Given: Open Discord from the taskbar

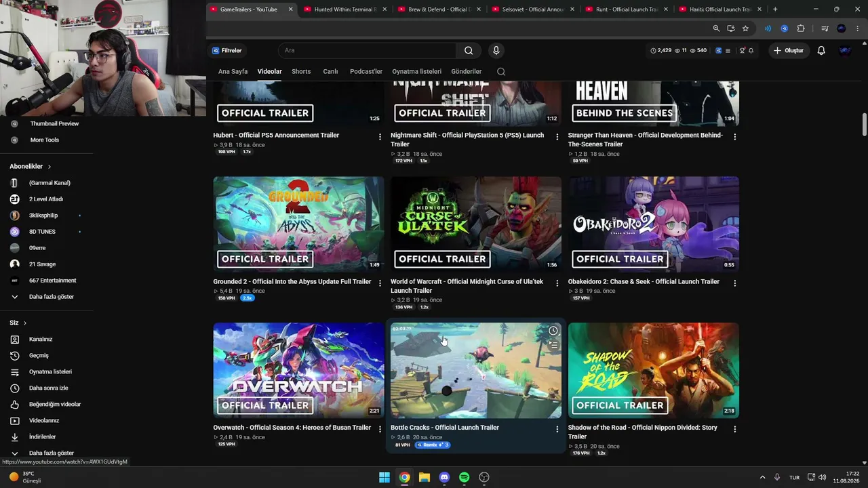Looking at the screenshot, I should [444, 477].
